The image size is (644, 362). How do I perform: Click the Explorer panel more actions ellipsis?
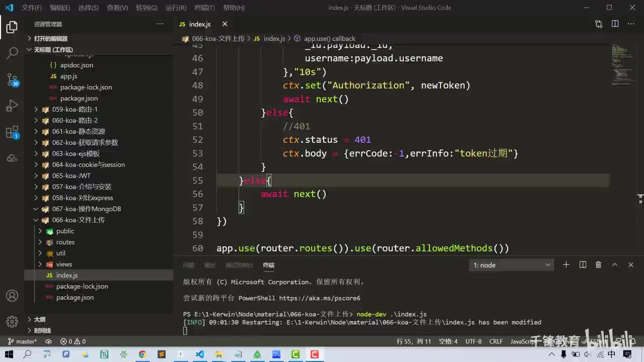(x=160, y=24)
